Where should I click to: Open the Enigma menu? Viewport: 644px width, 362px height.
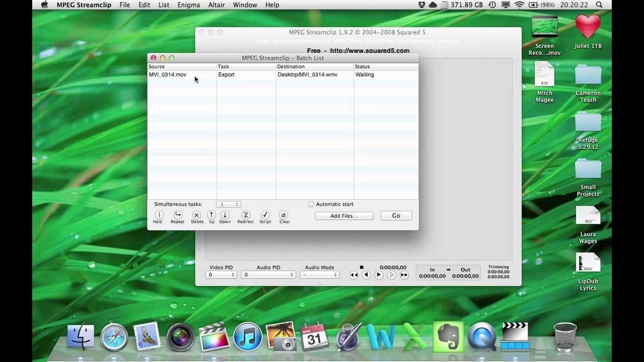[189, 5]
